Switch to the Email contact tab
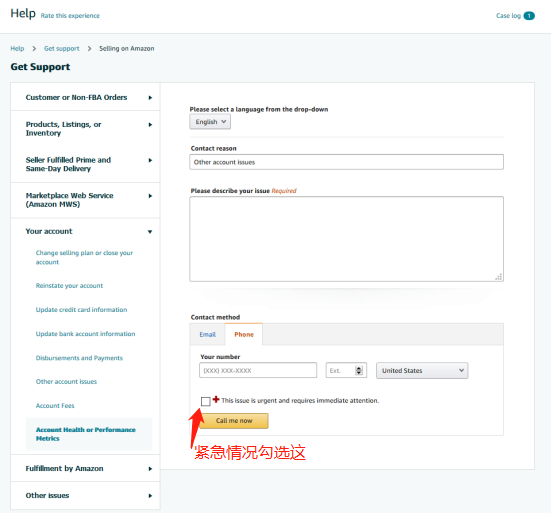Image resolution: width=552 pixels, height=514 pixels. [207, 334]
